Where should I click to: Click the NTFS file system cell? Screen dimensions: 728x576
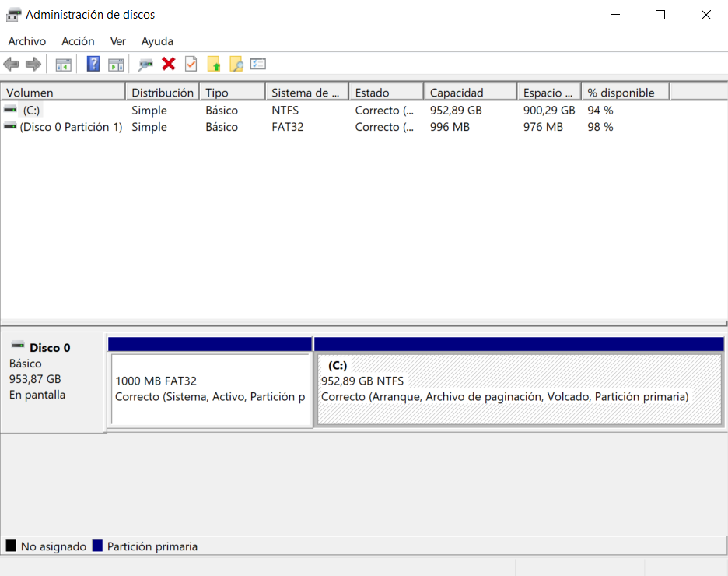pos(285,110)
